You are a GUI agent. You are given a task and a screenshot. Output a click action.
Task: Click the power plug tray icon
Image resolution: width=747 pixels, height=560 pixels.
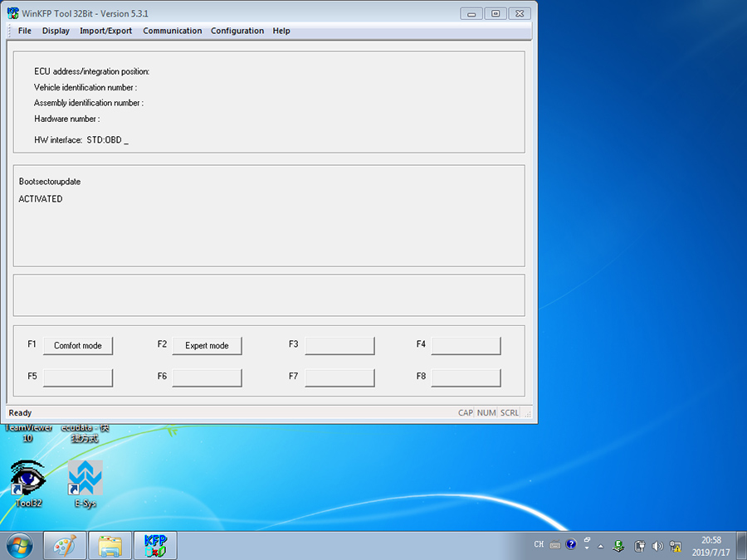(639, 546)
